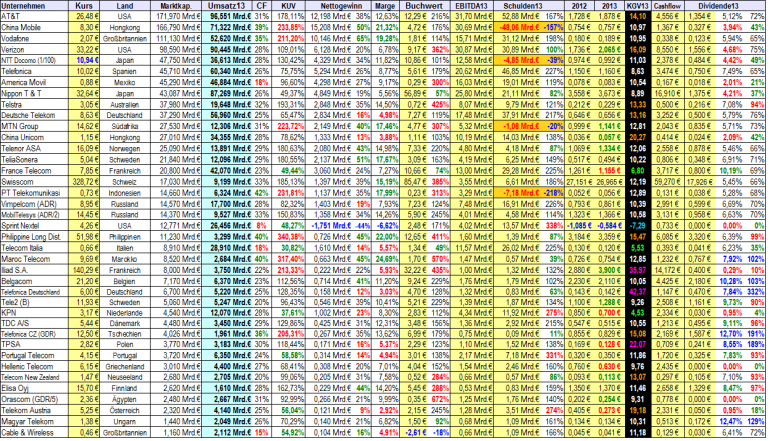Click the China Unicom cell
Image resolution: width=770 pixels, height=441 pixels.
coord(34,137)
